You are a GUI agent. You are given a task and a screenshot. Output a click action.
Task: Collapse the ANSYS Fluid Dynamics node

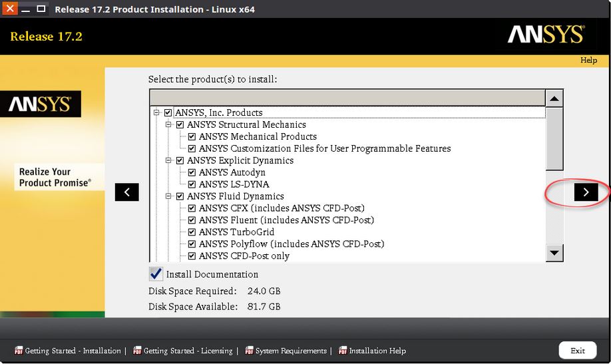point(168,196)
